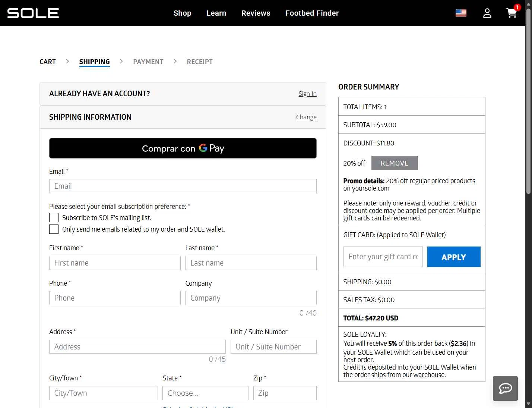This screenshot has height=408, width=532.
Task: Click the Sign In link
Action: tap(307, 94)
